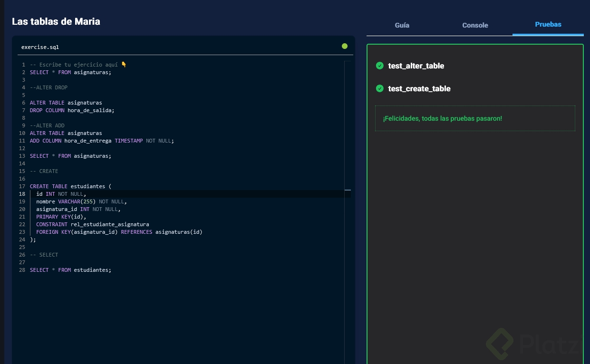Image resolution: width=590 pixels, height=364 pixels.
Task: Place cursor at SELECT * FROM estudiantes
Action: (x=70, y=270)
